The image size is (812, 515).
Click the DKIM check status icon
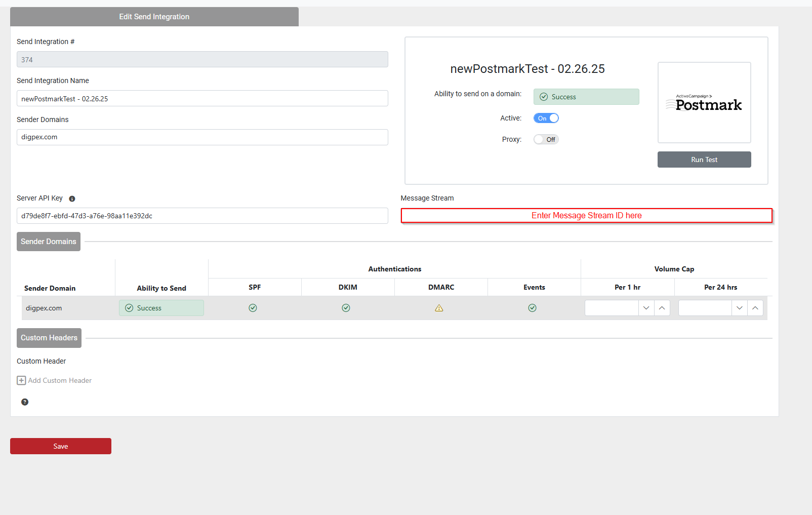tap(346, 308)
